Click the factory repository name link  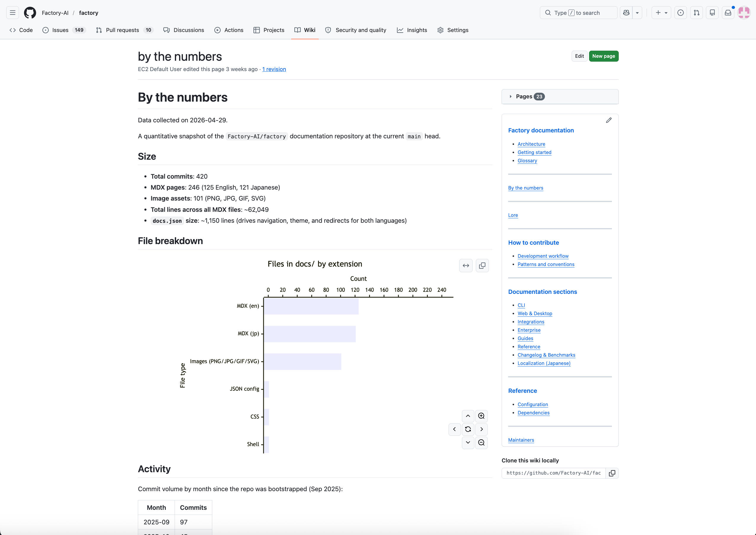click(89, 13)
